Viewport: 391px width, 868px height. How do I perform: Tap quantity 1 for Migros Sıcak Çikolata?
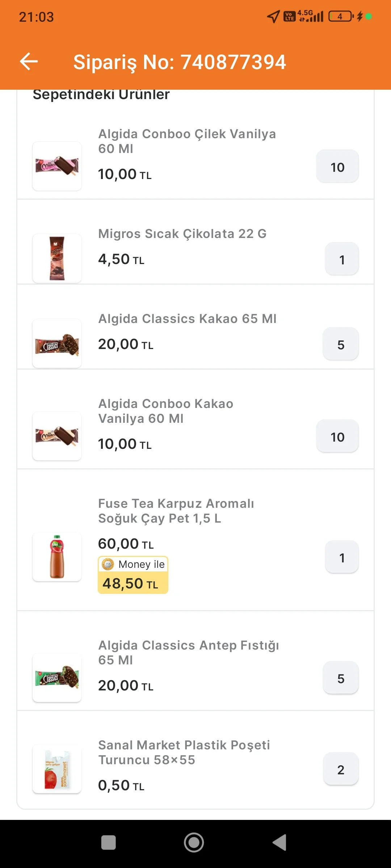pos(342,259)
